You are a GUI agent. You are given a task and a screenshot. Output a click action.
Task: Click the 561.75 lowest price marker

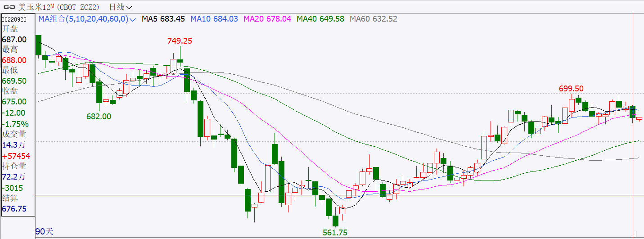click(335, 233)
